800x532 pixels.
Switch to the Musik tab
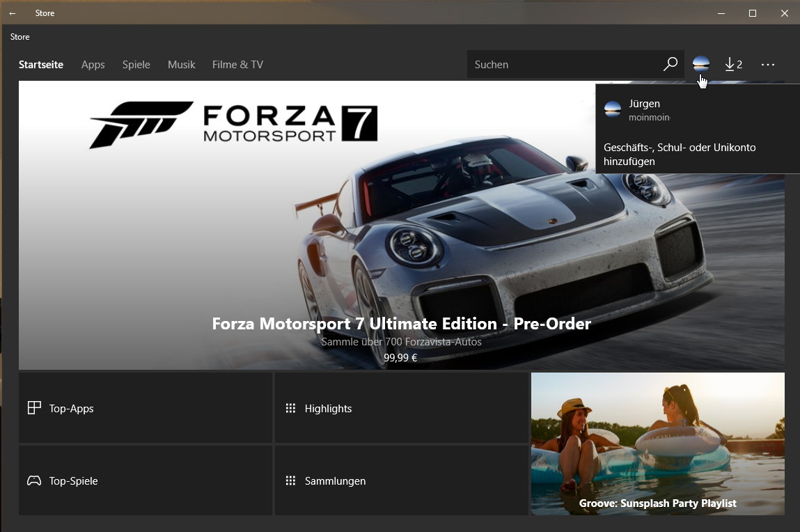[x=182, y=65]
